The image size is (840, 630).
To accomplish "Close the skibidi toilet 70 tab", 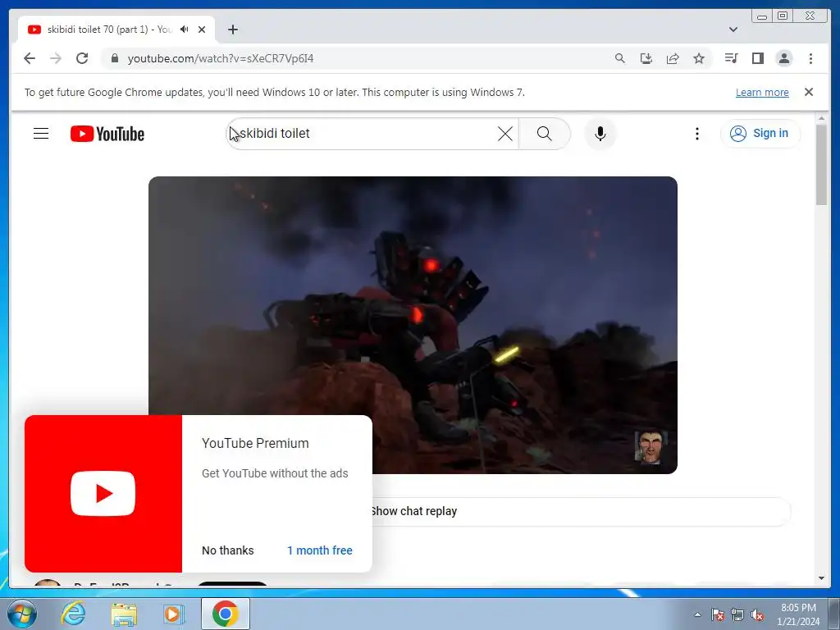I will (x=202, y=30).
